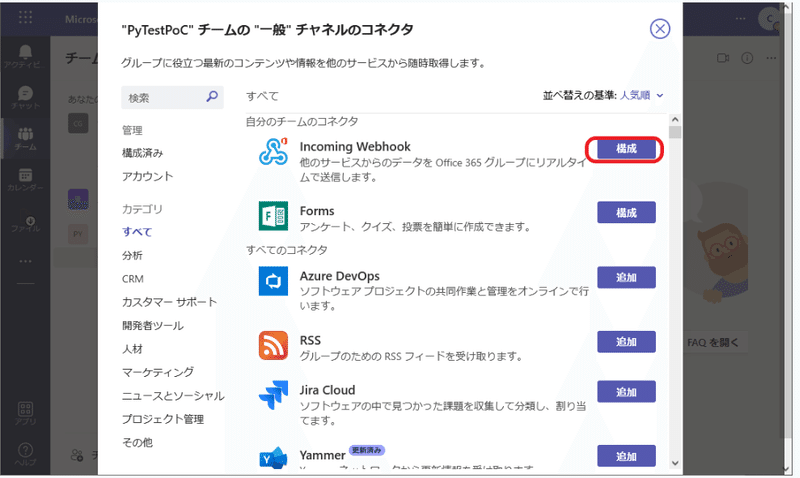Click the Jira Cloud connector icon
Image resolution: width=800 pixels, height=478 pixels.
click(273, 395)
